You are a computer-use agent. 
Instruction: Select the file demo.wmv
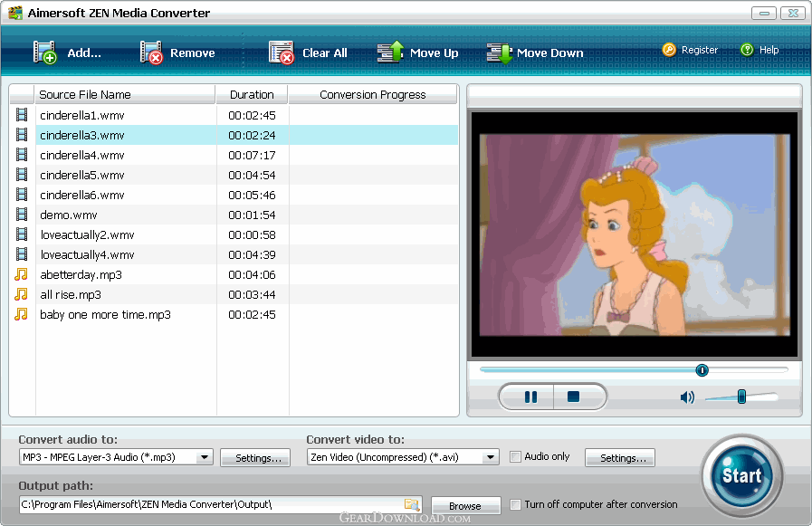tap(69, 215)
